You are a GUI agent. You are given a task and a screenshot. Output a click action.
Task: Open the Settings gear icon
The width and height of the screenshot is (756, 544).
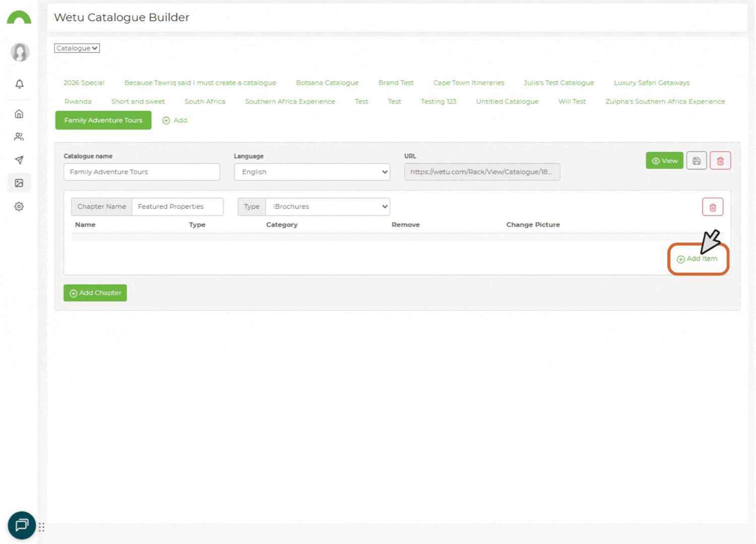point(19,206)
